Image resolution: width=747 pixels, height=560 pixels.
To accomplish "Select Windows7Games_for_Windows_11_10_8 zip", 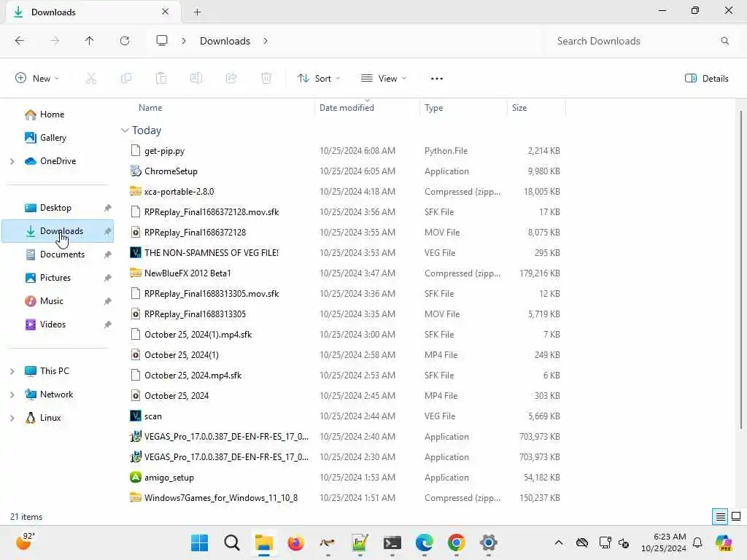I will tap(221, 497).
